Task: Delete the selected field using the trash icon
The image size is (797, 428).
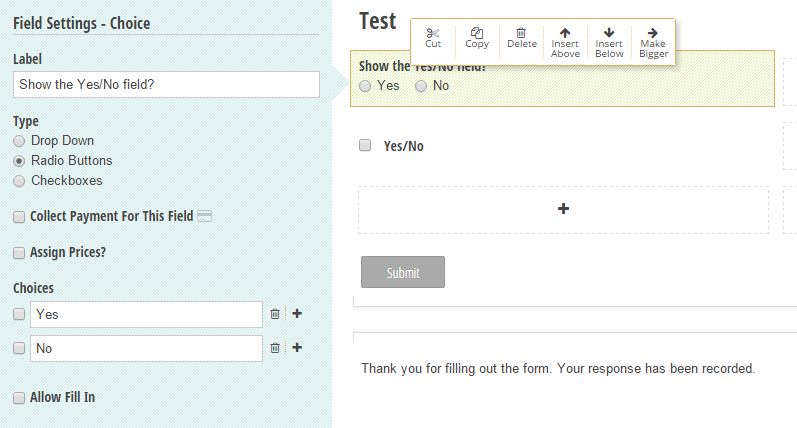Action: (x=521, y=33)
